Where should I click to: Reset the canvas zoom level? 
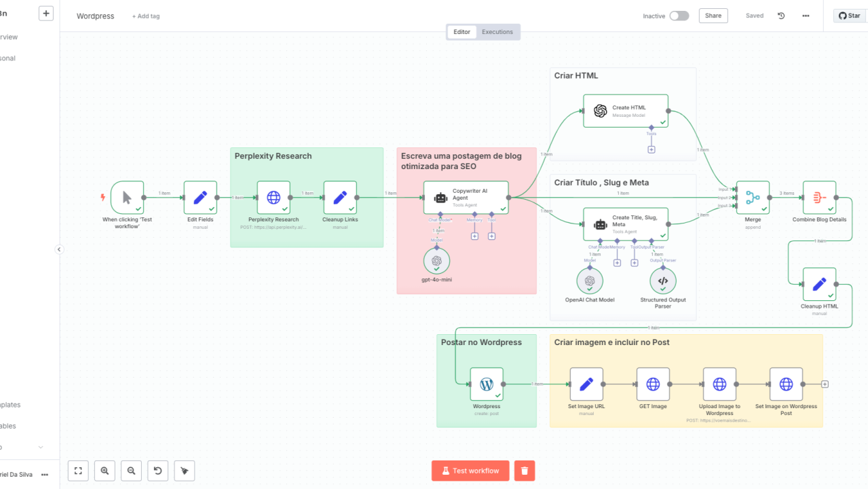coord(157,471)
